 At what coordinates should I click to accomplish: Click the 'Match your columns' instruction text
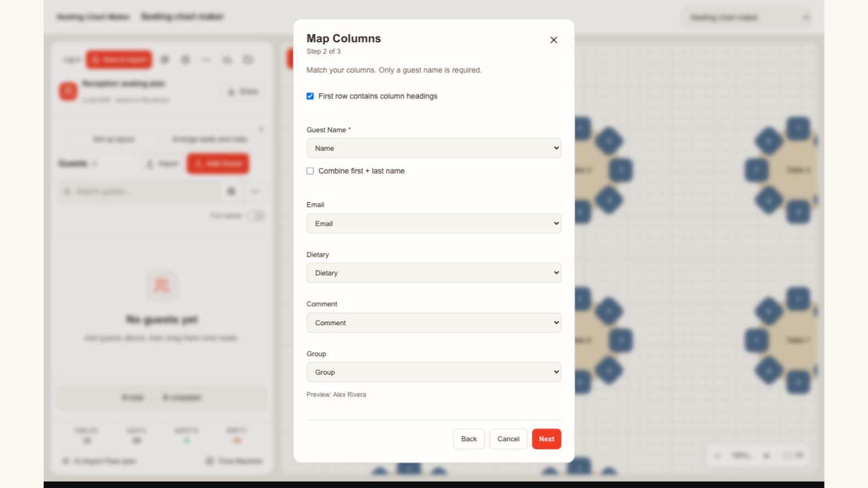tap(394, 70)
